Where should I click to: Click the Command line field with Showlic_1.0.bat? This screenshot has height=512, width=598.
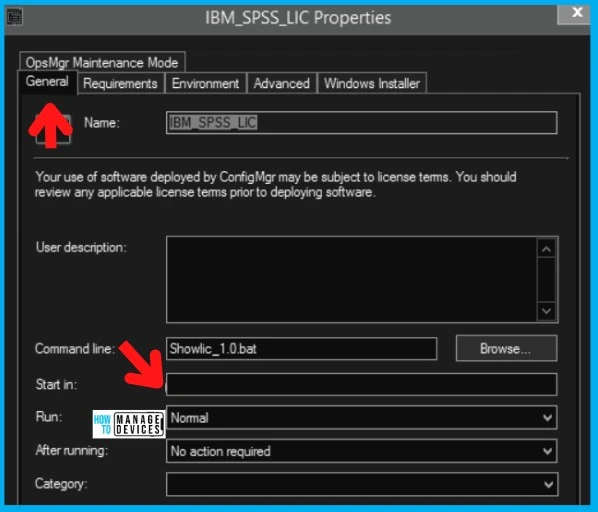(x=301, y=348)
